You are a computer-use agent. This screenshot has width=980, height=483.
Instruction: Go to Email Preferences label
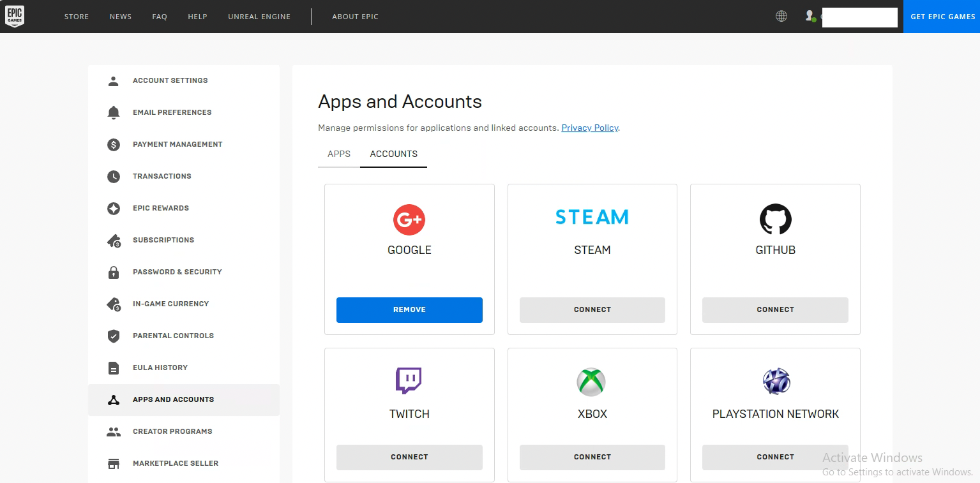[172, 112]
